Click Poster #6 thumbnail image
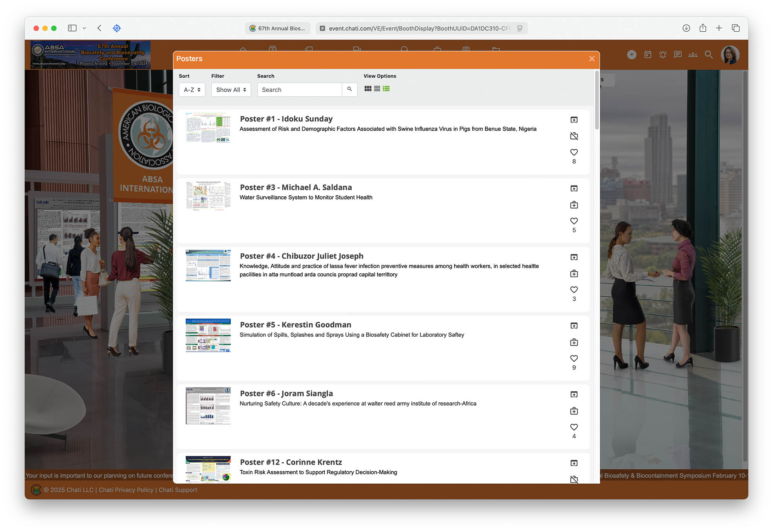The image size is (773, 532). pyautogui.click(x=208, y=406)
